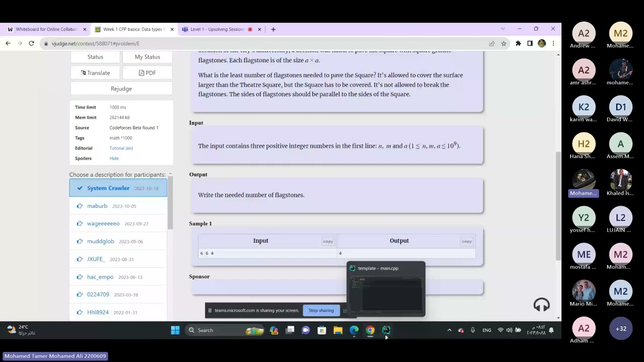Select the maburb description
644x362 pixels.
118,206
